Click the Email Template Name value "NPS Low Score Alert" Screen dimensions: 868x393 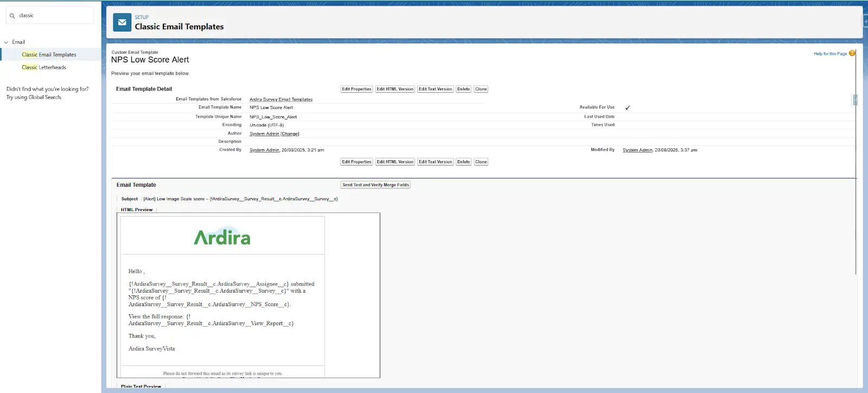[271, 107]
